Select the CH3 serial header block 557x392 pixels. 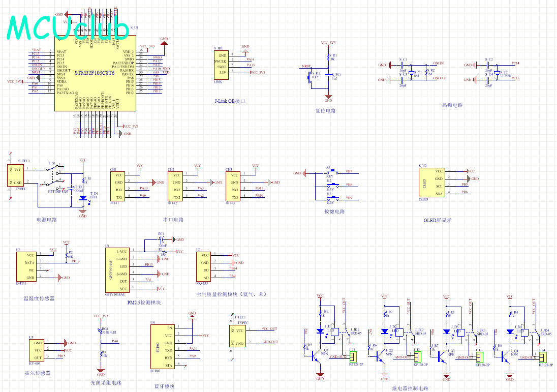(x=233, y=187)
